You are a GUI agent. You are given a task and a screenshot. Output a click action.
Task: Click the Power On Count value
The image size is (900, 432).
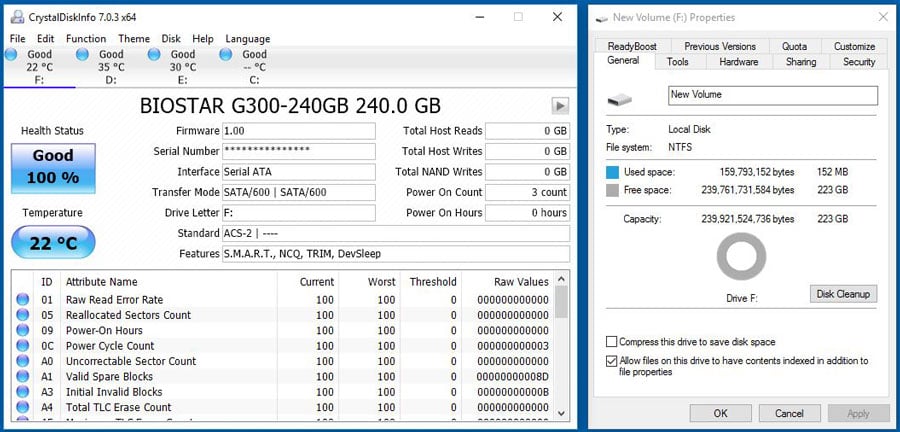[527, 192]
